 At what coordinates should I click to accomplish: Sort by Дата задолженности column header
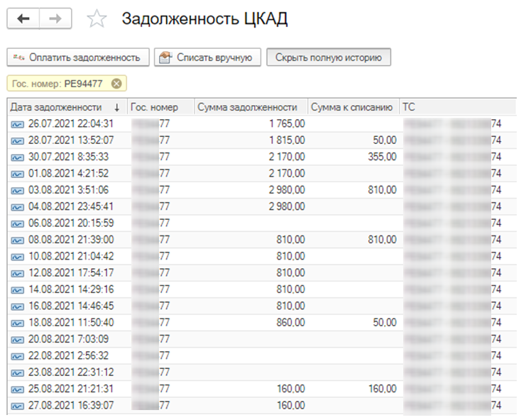67,107
